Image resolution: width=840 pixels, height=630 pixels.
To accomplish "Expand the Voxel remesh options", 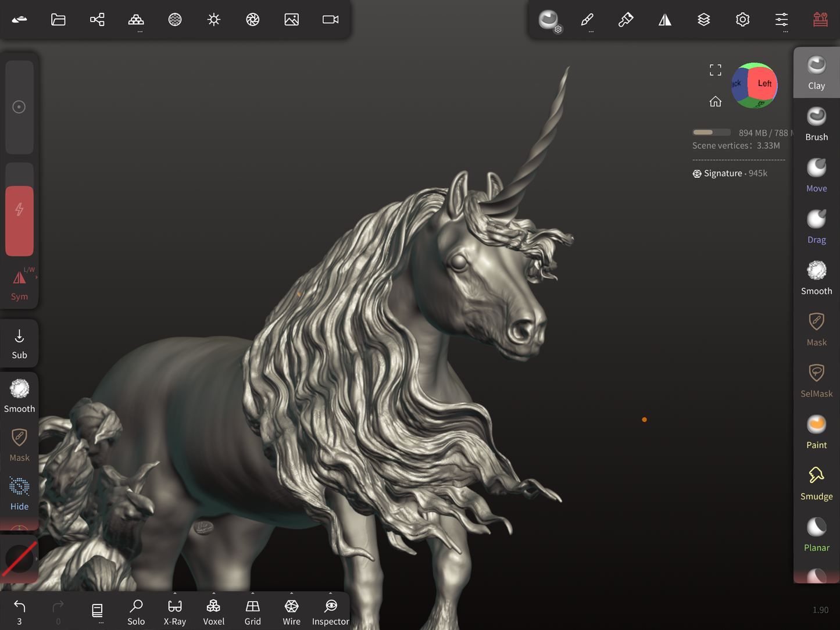I will pyautogui.click(x=213, y=594).
